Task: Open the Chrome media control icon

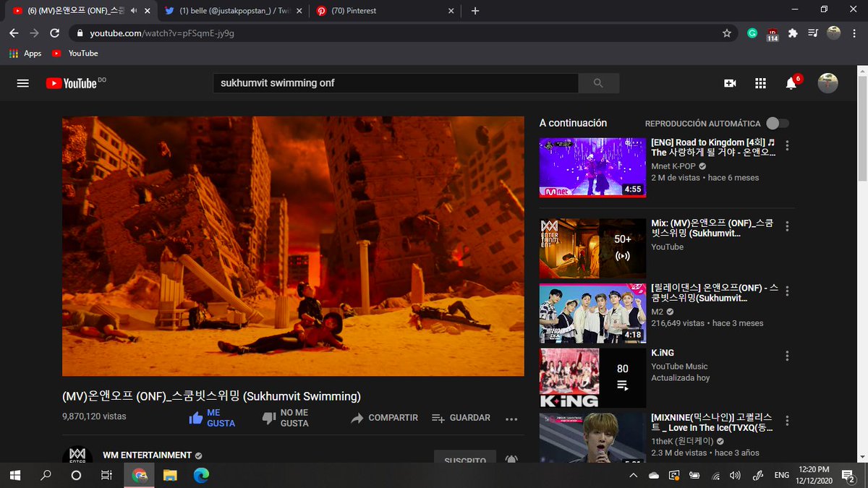Action: pos(813,33)
